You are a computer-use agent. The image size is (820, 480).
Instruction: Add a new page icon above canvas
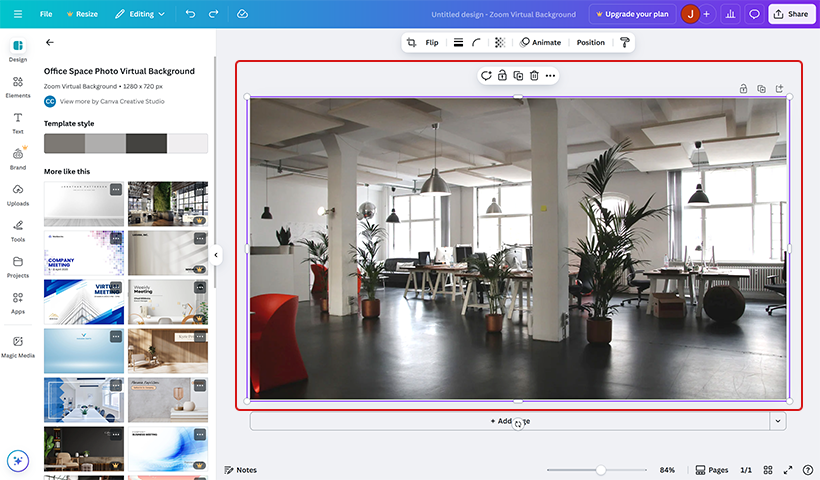(779, 89)
